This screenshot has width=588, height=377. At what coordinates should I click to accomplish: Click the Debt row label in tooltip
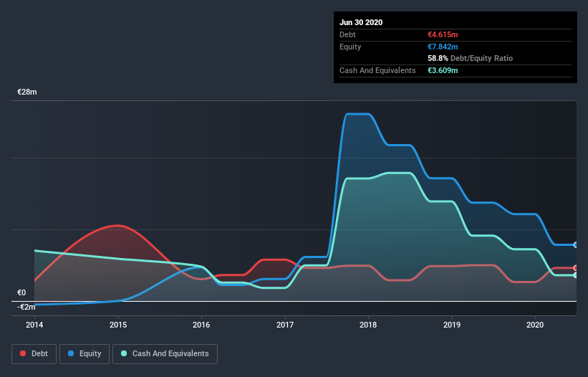[x=347, y=34]
